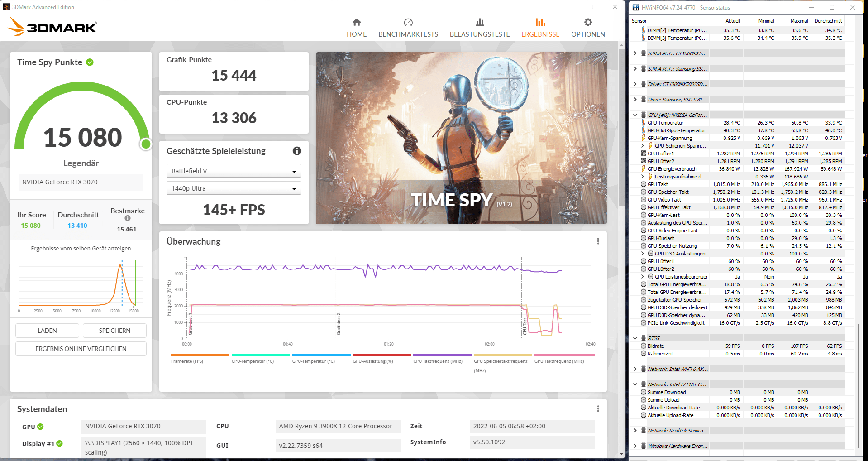
Task: Click the info icon beside Geschätzte Spieleleistung
Action: [297, 151]
